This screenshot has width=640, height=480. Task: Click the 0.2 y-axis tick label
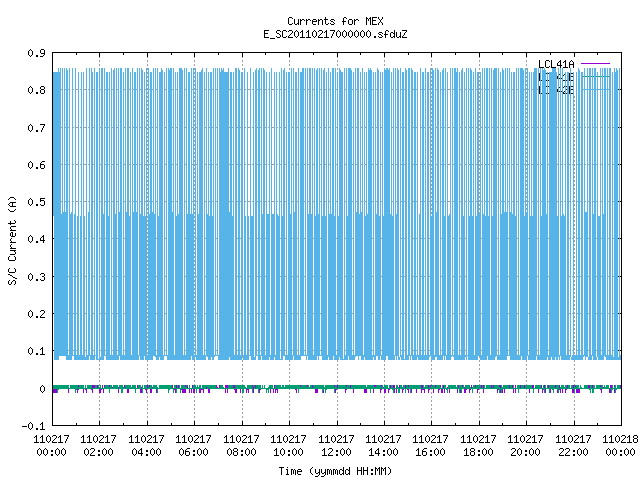pos(36,314)
